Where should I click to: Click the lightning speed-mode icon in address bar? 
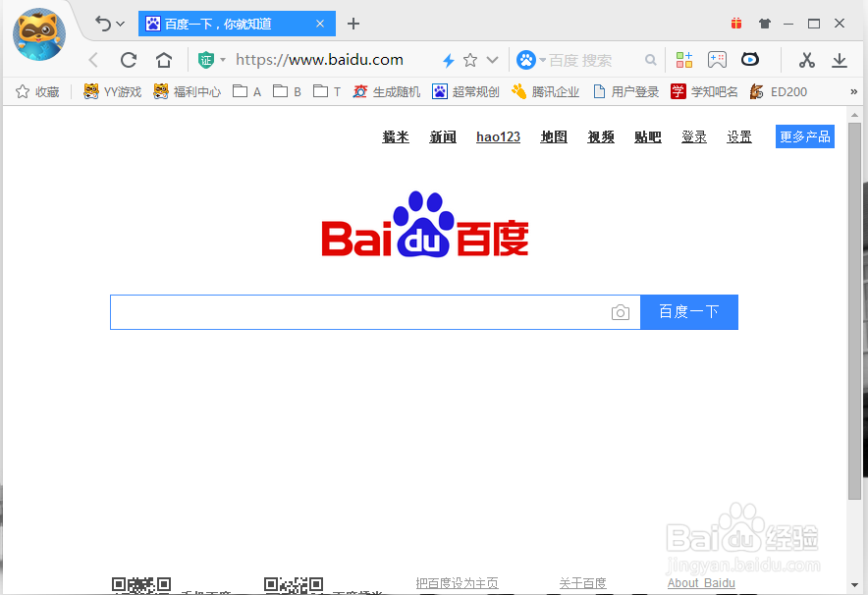click(449, 60)
